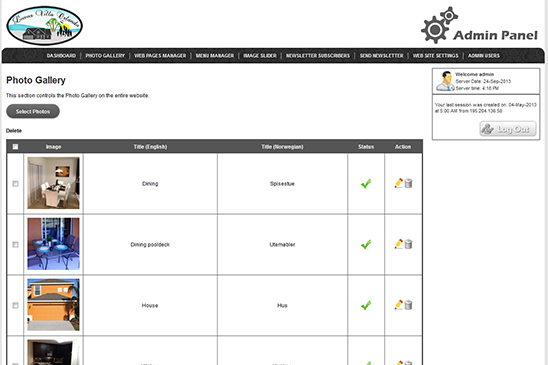The width and height of the screenshot is (548, 365).
Task: Select the 'Dining' English title cell
Action: pos(150,184)
